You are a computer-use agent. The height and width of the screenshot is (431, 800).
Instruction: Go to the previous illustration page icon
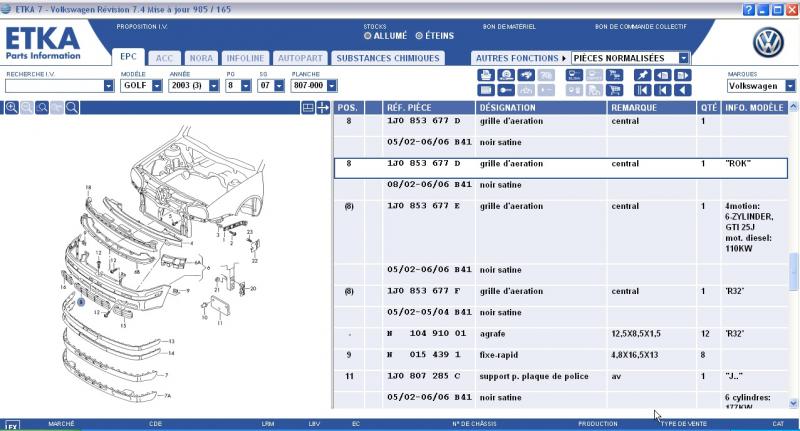pyautogui.click(x=662, y=75)
